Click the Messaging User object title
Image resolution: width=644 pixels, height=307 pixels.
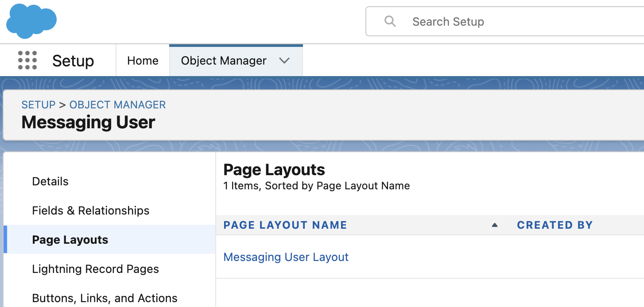click(89, 123)
